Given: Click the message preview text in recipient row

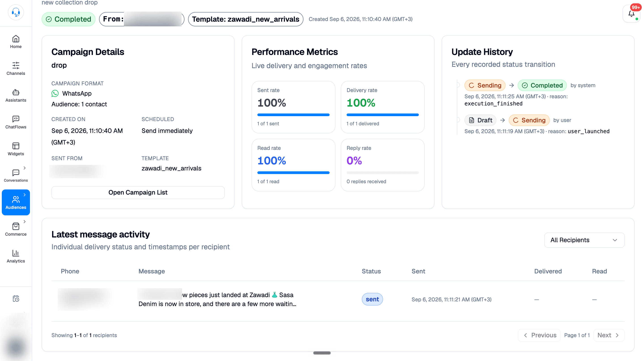Looking at the screenshot, I should [217, 299].
